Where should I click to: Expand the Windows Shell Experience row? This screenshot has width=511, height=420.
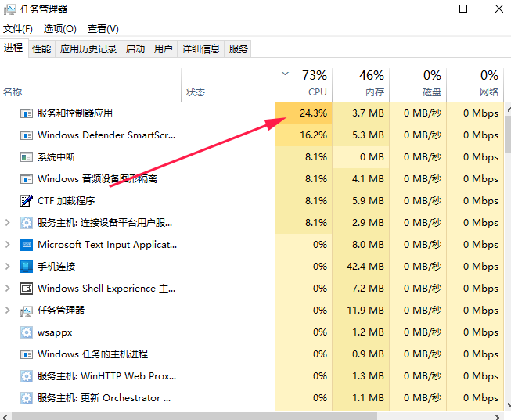point(8,288)
